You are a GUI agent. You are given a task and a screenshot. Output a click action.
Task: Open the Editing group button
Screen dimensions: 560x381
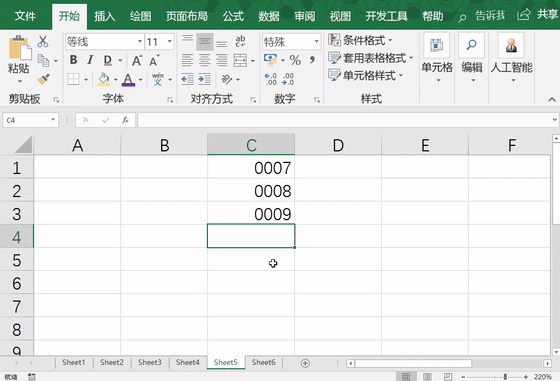pyautogui.click(x=472, y=58)
